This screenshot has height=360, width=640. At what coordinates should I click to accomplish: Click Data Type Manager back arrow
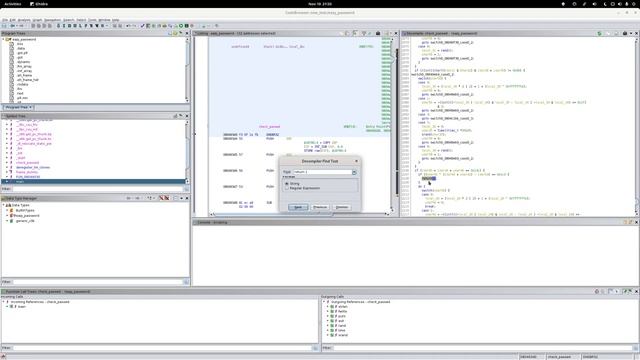click(x=129, y=198)
